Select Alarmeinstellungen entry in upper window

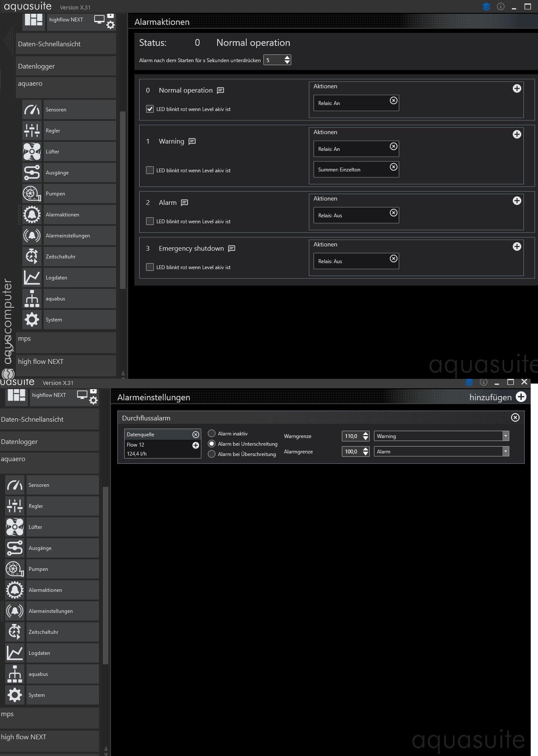point(80,236)
